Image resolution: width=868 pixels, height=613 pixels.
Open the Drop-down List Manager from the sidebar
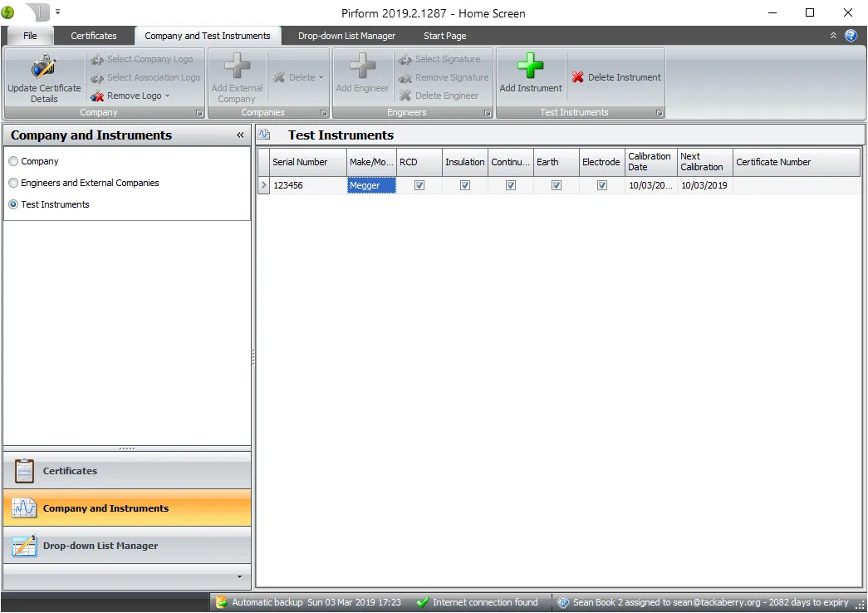(126, 546)
